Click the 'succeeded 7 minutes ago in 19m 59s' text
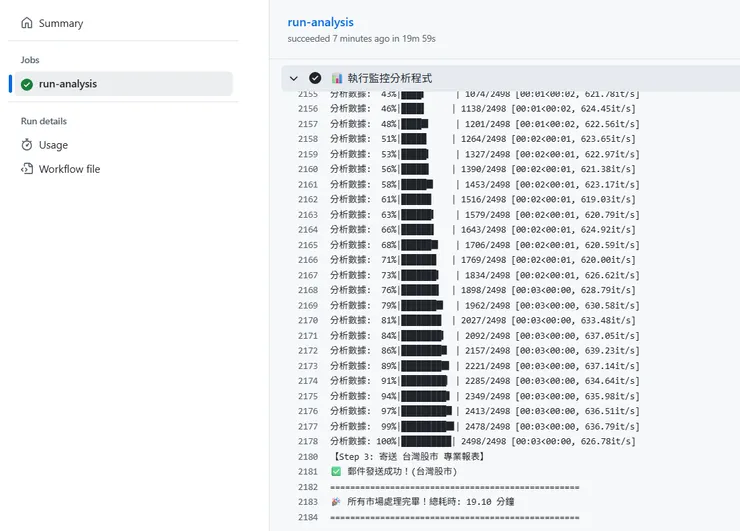The width and height of the screenshot is (740, 531). point(362,39)
